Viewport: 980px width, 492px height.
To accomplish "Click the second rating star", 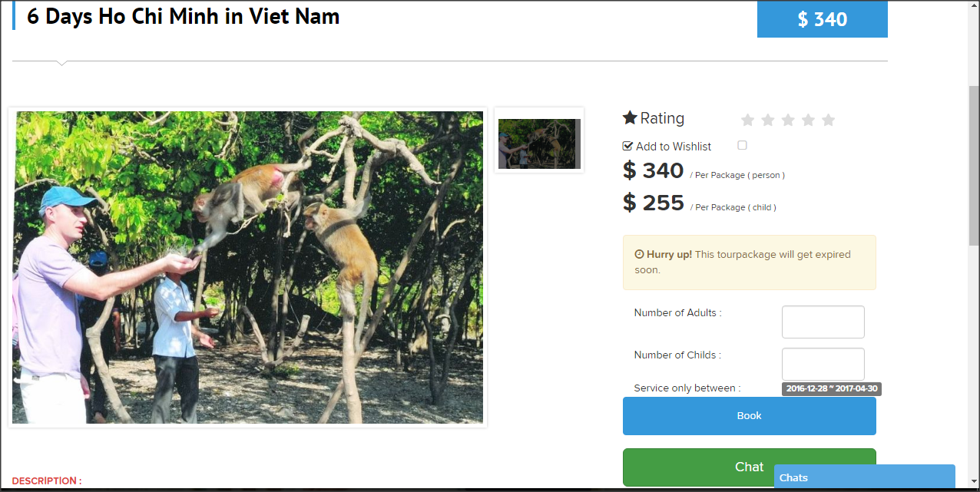I will (767, 120).
